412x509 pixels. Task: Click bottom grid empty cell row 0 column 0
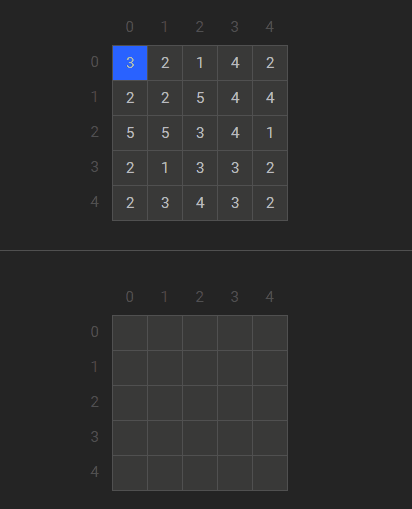(x=130, y=333)
